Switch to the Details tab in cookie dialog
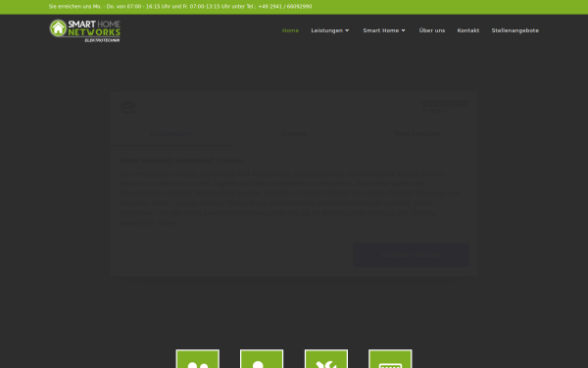 294,133
